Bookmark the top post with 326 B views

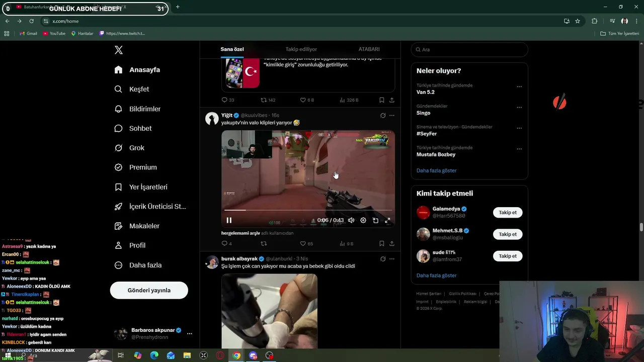tap(382, 100)
